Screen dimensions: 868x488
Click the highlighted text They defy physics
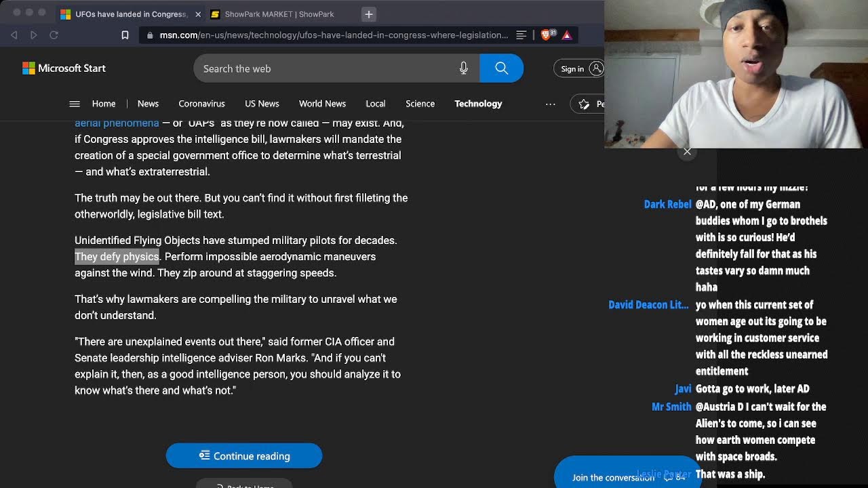(117, 256)
